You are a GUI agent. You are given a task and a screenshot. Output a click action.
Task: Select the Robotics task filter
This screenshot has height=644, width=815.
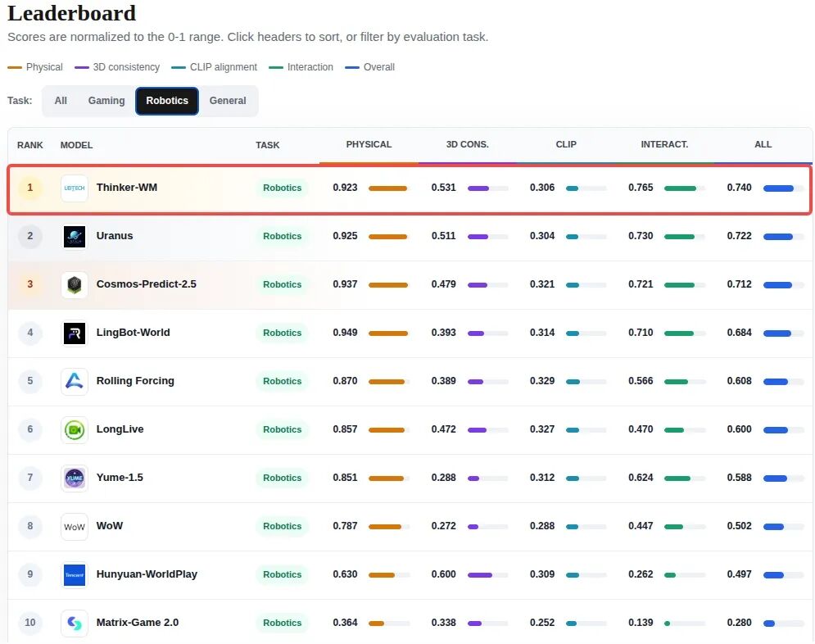tap(167, 101)
